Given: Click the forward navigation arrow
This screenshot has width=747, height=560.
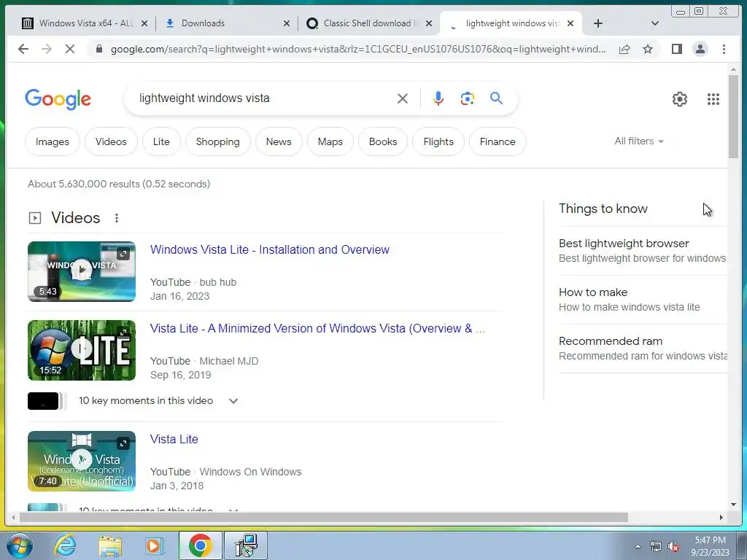Looking at the screenshot, I should 46,49.
